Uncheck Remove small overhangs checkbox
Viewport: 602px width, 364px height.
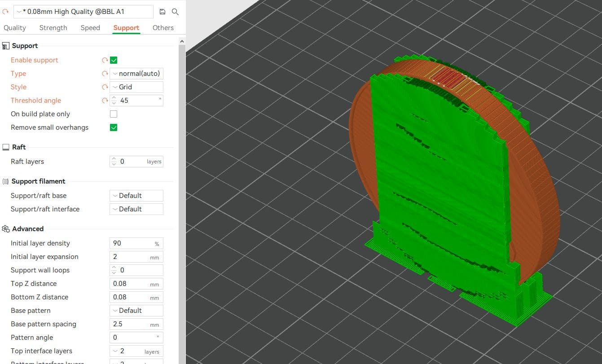pos(114,127)
